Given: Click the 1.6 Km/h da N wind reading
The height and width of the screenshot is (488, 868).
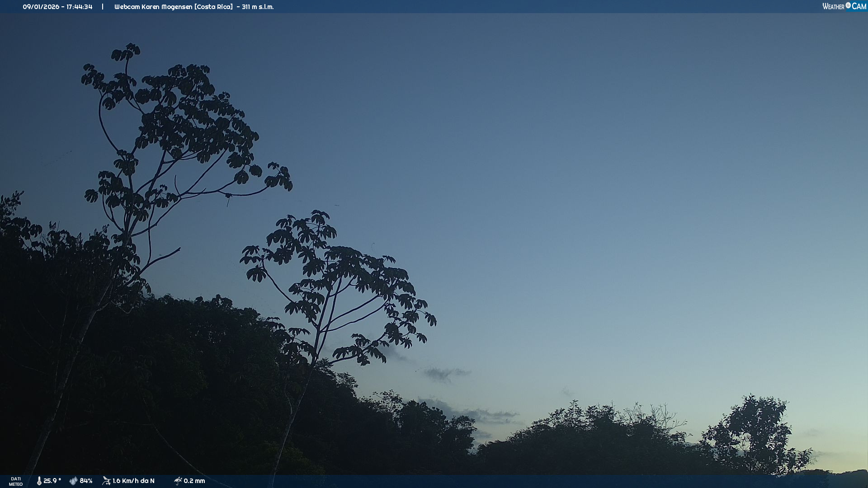Looking at the screenshot, I should point(133,481).
